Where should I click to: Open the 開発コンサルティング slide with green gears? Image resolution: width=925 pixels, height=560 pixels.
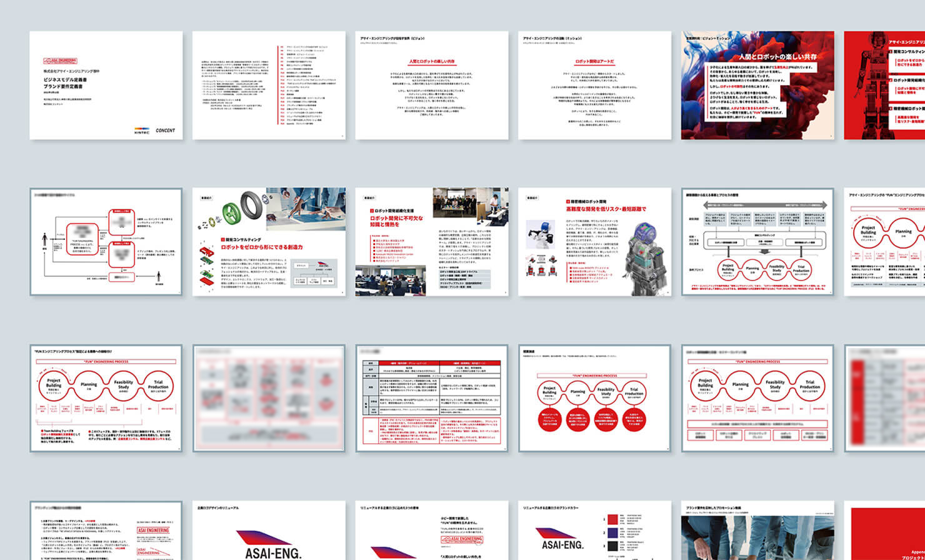point(269,242)
